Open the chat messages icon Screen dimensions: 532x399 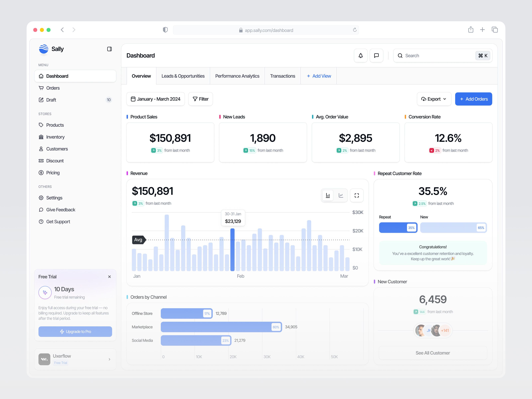pos(376,56)
